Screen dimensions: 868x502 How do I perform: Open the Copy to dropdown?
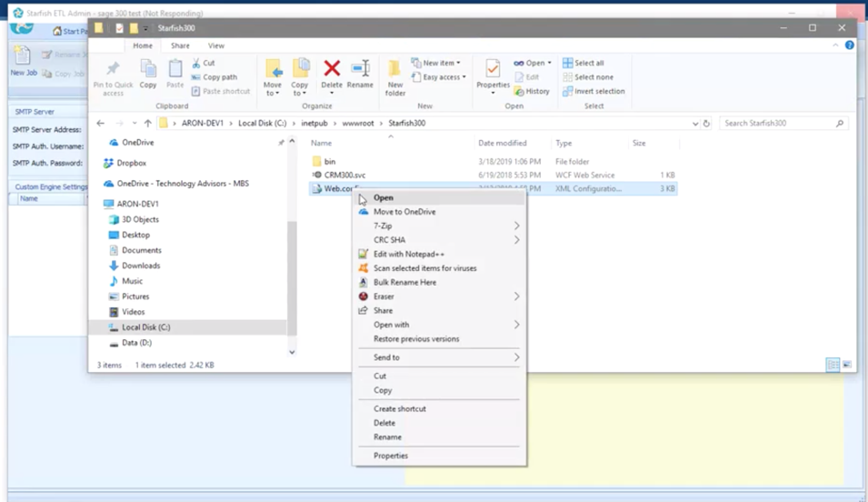pos(299,89)
